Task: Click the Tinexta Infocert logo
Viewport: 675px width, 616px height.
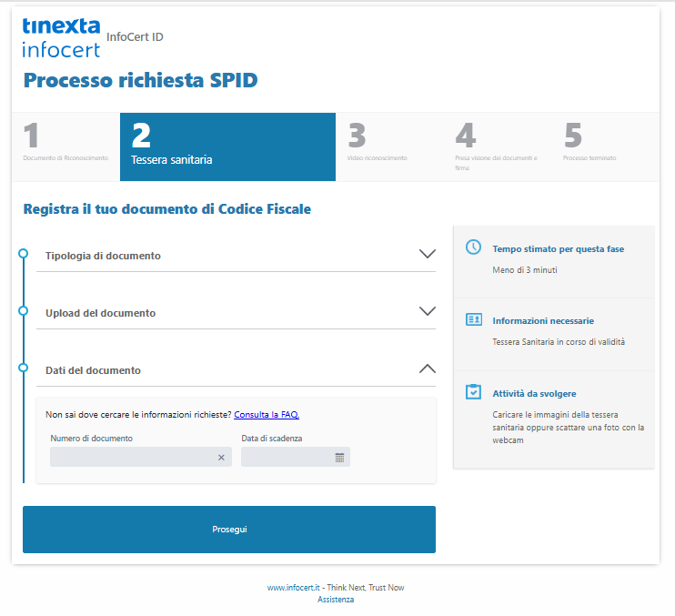Action: coord(61,38)
